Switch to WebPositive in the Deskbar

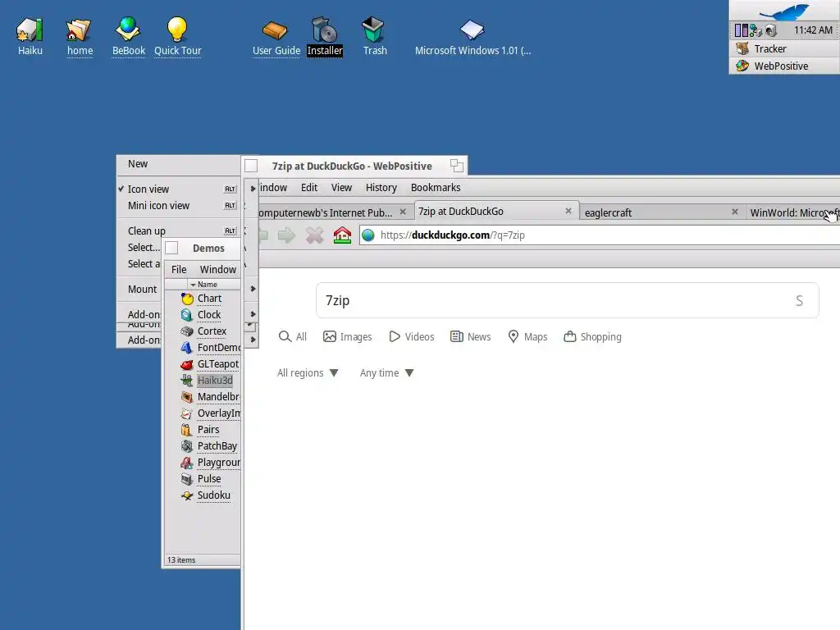tap(784, 66)
